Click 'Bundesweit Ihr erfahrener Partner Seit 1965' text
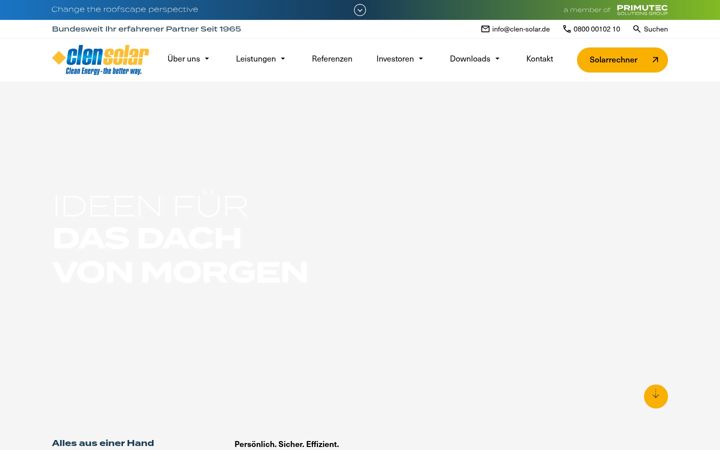Image resolution: width=720 pixels, height=450 pixels. click(x=146, y=29)
